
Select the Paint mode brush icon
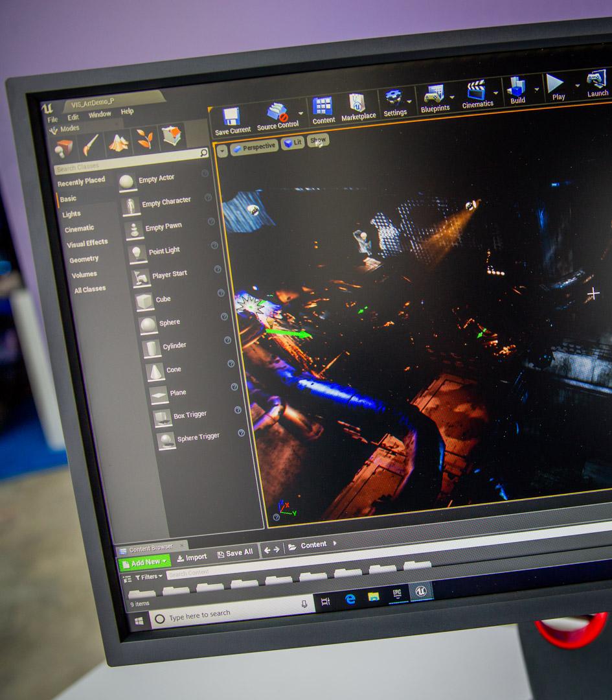click(91, 146)
